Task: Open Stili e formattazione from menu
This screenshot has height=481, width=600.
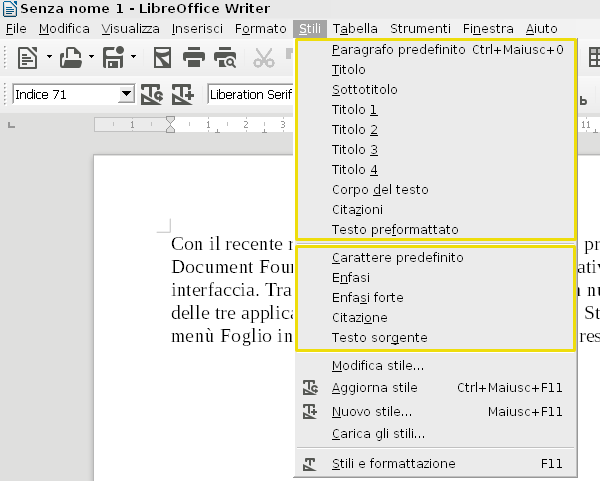Action: point(435,463)
